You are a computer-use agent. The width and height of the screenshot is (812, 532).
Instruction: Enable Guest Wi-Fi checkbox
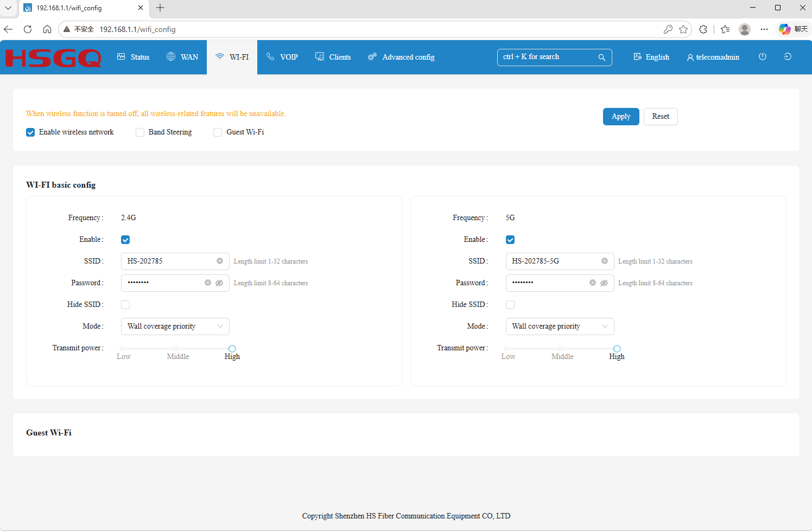coord(218,132)
